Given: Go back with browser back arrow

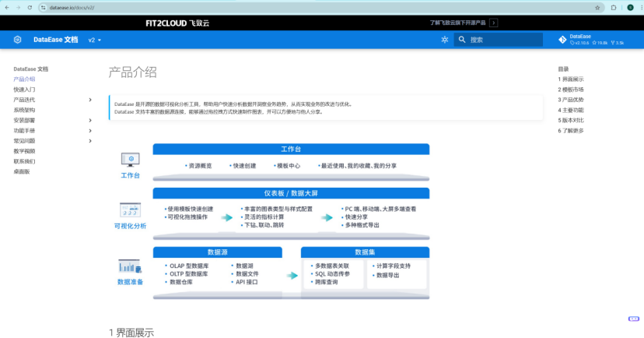Looking at the screenshot, I should (x=7, y=8).
